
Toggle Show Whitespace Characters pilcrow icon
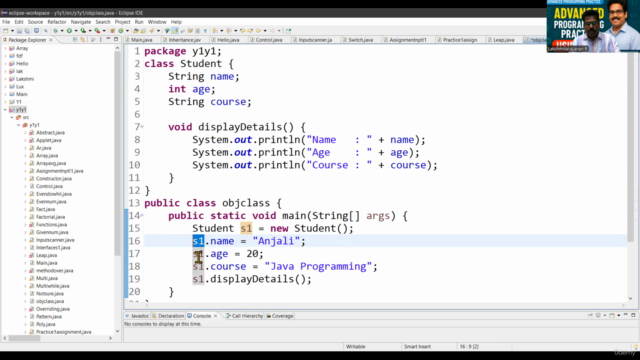click(x=206, y=31)
